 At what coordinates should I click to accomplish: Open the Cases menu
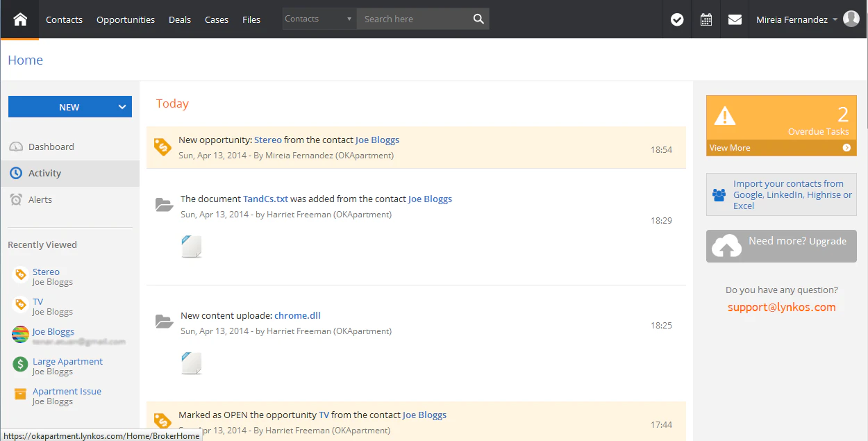pyautogui.click(x=217, y=19)
